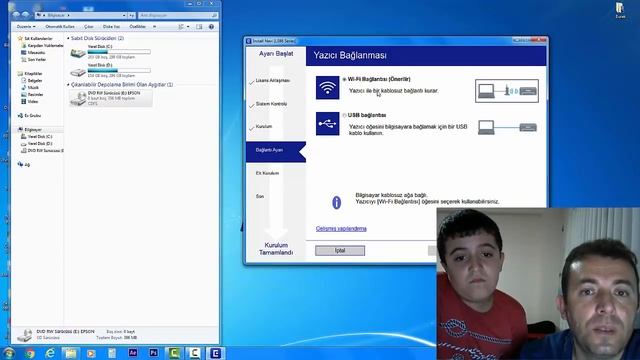Select the Yerel Disk (D:) drive icon
The image size is (640, 360).
coord(78,72)
